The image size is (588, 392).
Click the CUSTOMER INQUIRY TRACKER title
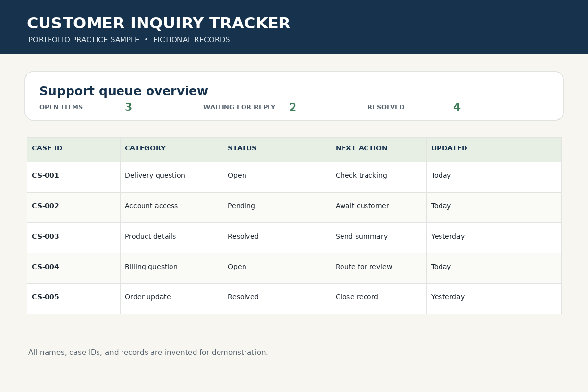(158, 24)
